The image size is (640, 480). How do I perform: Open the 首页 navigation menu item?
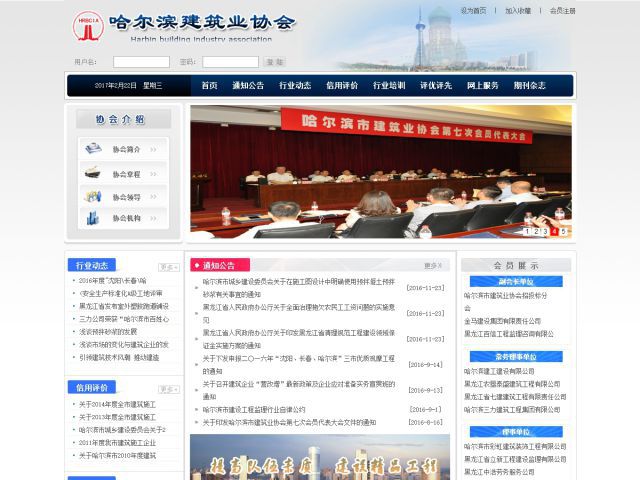pyautogui.click(x=209, y=86)
